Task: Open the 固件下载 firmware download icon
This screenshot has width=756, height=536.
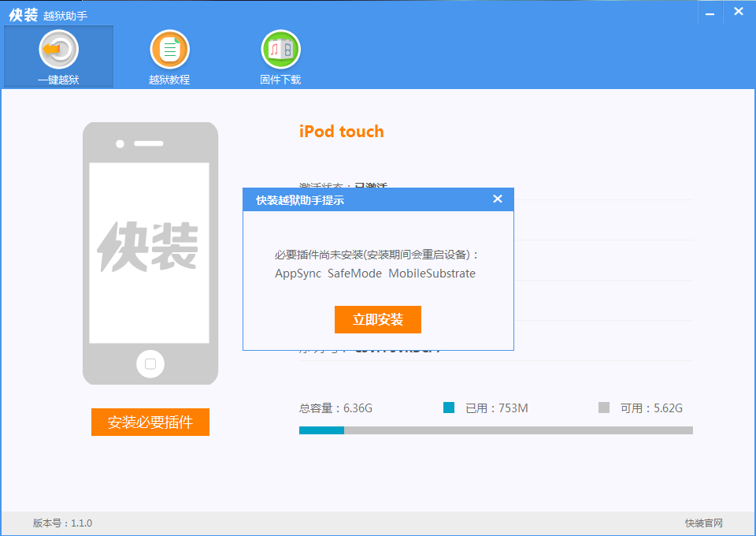Action: [x=280, y=57]
